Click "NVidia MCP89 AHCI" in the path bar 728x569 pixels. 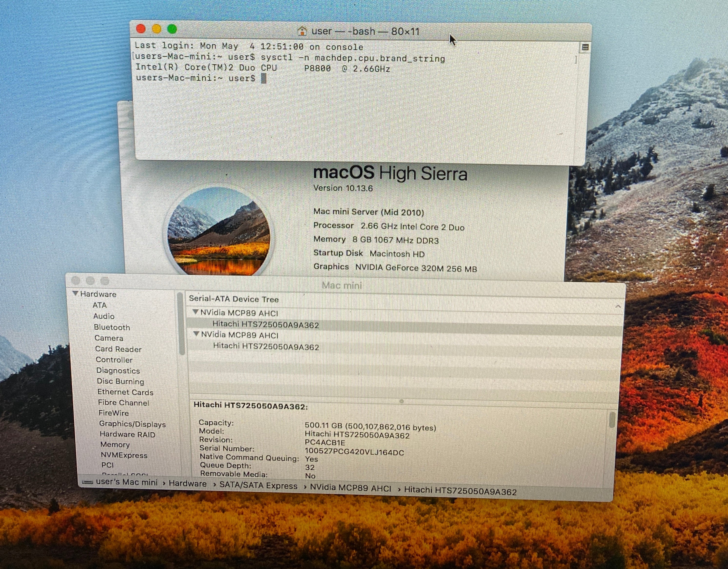tap(351, 488)
